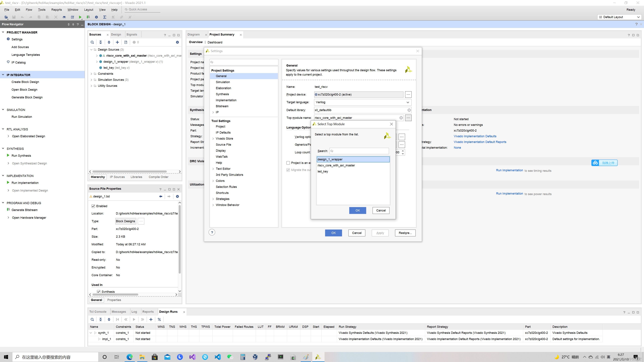This screenshot has width=644, height=362.
Task: Click the Run Synthesis green arrow toolbar icon
Action: tap(80, 17)
